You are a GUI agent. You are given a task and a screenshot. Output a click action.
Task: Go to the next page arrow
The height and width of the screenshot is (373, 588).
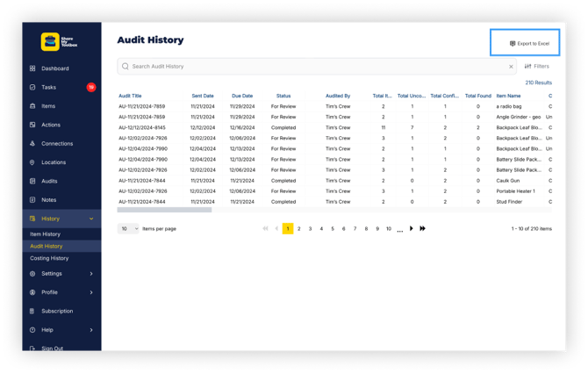(412, 228)
